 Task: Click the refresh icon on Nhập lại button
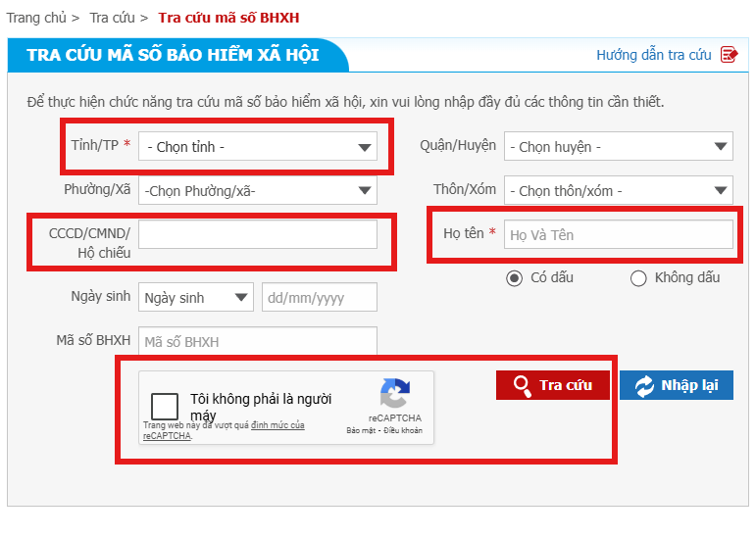[x=644, y=385]
